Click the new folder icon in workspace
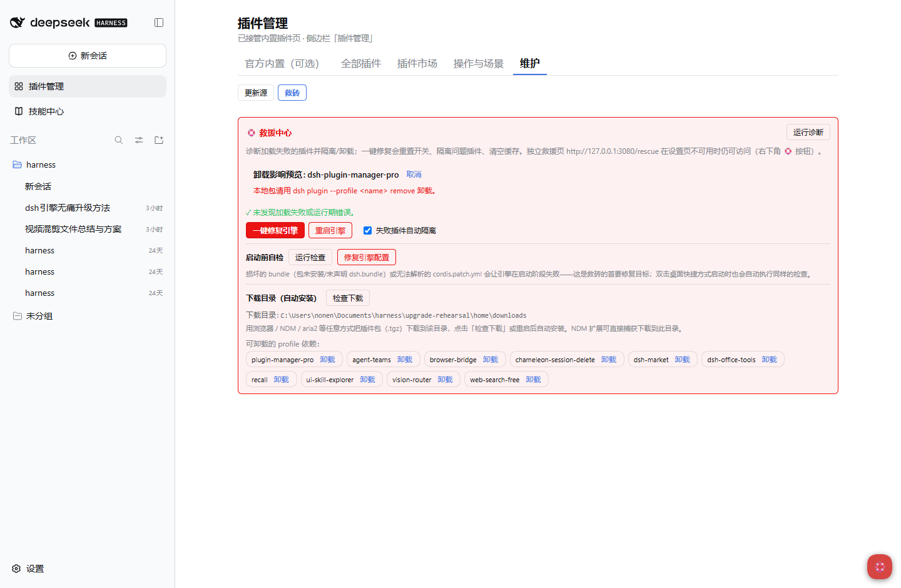Image resolution: width=901 pixels, height=588 pixels. click(x=159, y=140)
